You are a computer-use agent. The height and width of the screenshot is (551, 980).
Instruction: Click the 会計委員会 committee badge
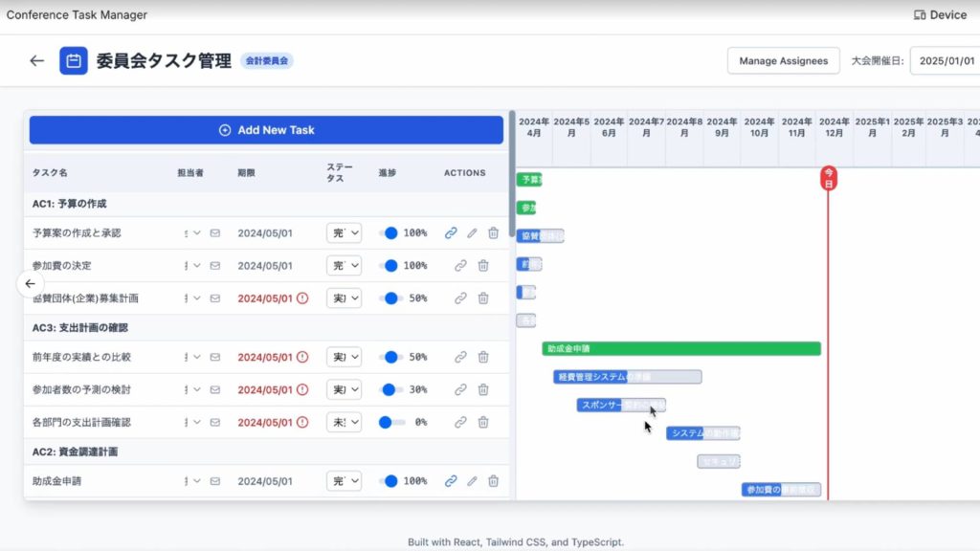click(266, 61)
